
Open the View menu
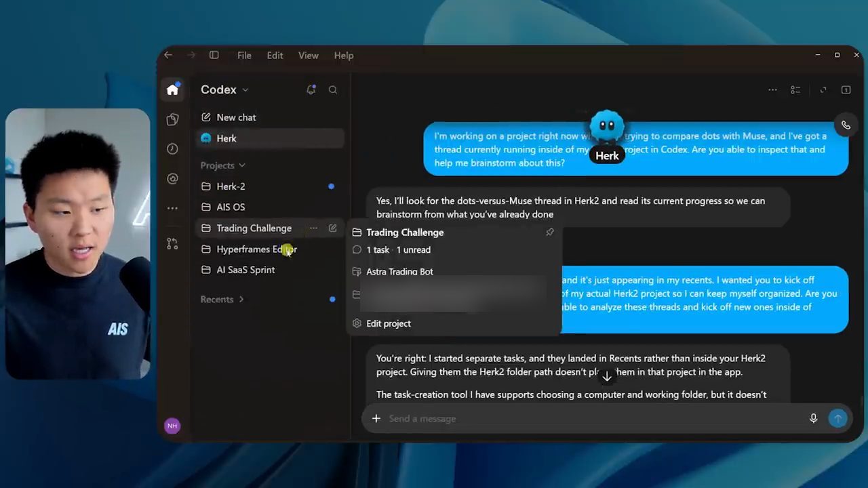pos(309,56)
